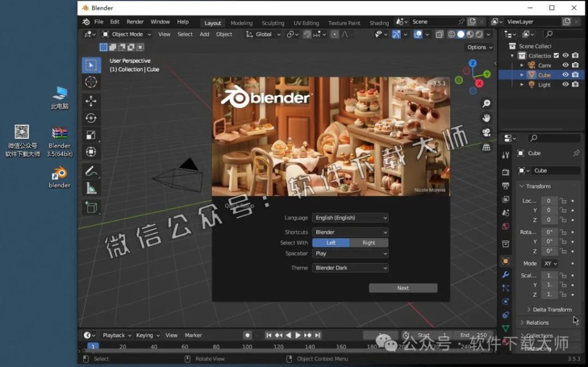
Task: Activate the Rotate tool
Action: pos(91,117)
